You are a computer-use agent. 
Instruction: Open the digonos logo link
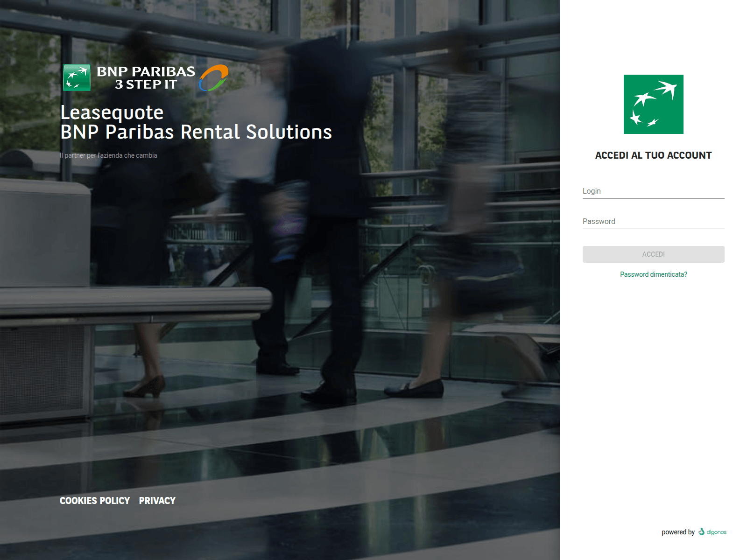712,532
